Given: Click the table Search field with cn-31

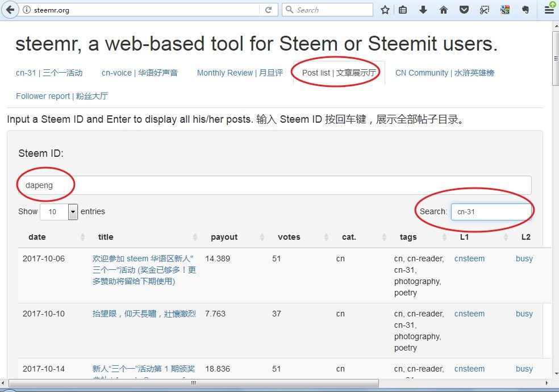Looking at the screenshot, I should pos(491,211).
